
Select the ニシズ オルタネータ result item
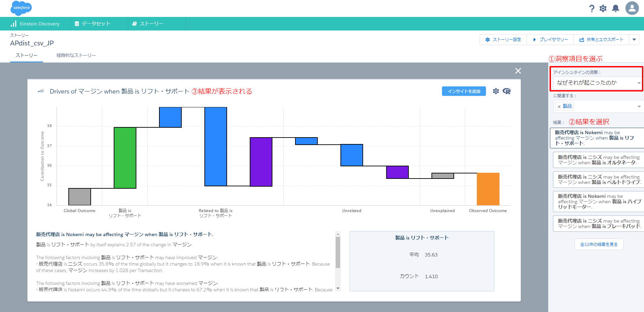point(598,160)
